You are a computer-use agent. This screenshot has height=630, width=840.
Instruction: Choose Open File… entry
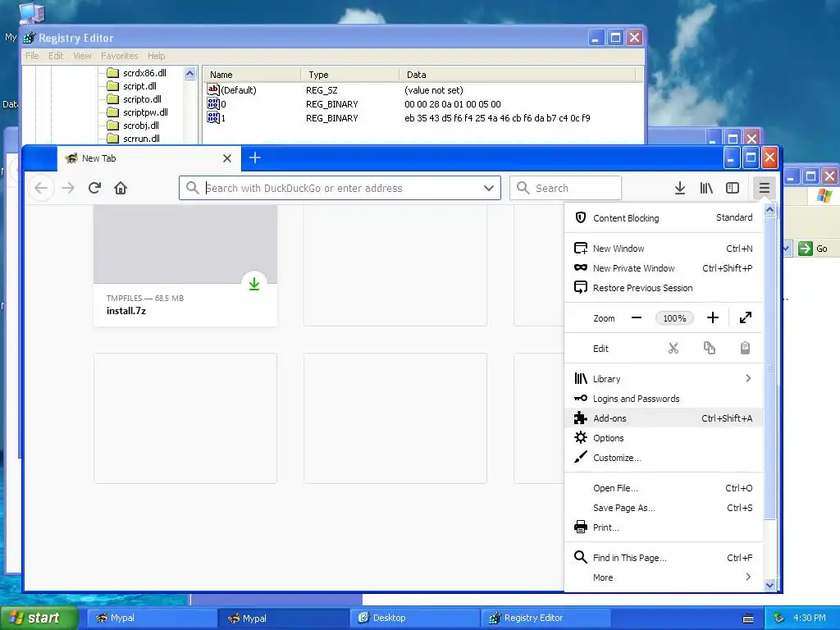(x=663, y=488)
